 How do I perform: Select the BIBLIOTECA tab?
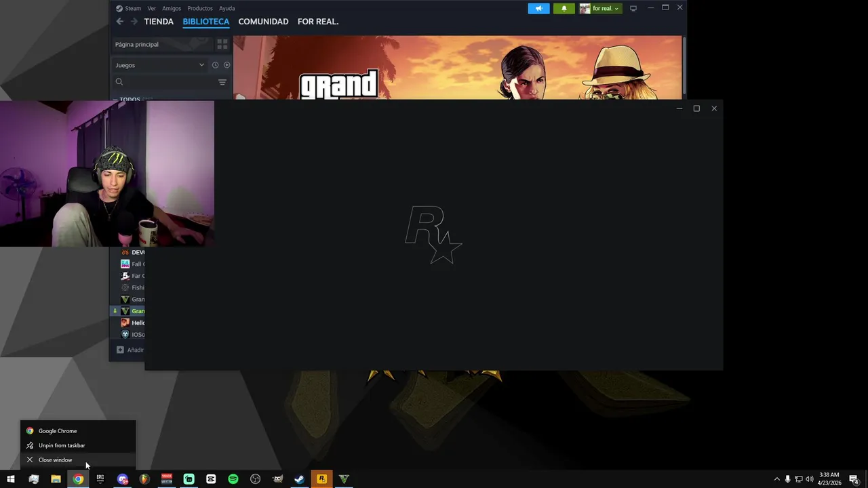tap(206, 22)
